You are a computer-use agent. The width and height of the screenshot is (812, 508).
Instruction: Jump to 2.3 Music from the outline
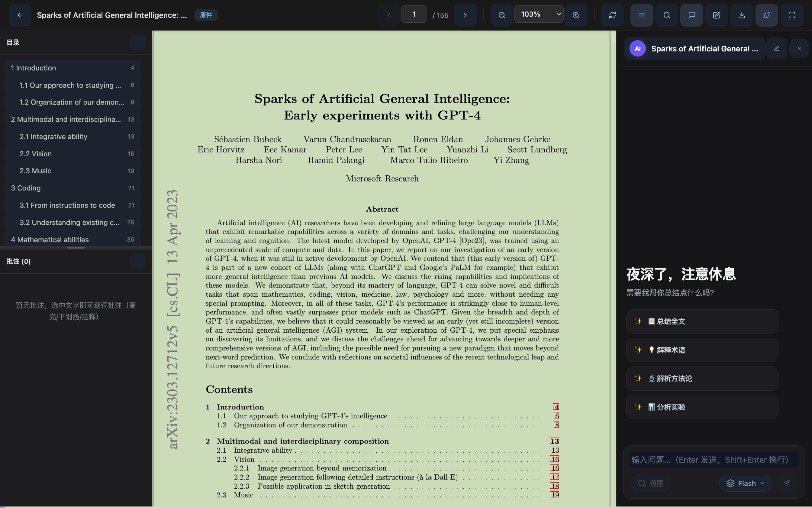click(72, 171)
